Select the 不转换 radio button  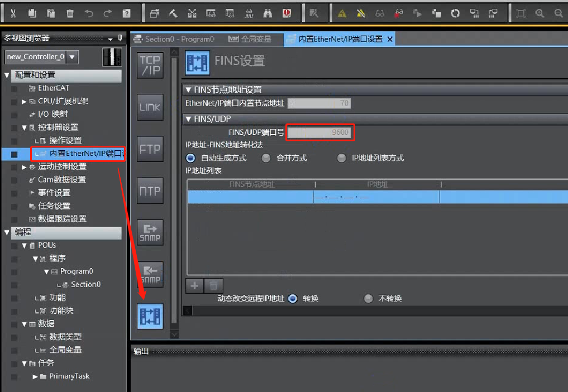coord(369,299)
